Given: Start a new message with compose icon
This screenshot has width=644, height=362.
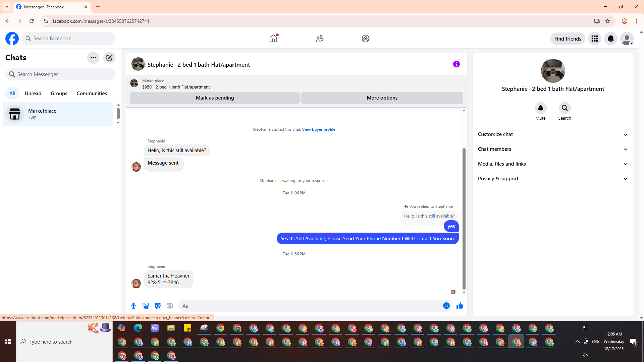Looking at the screenshot, I should pyautogui.click(x=109, y=58).
